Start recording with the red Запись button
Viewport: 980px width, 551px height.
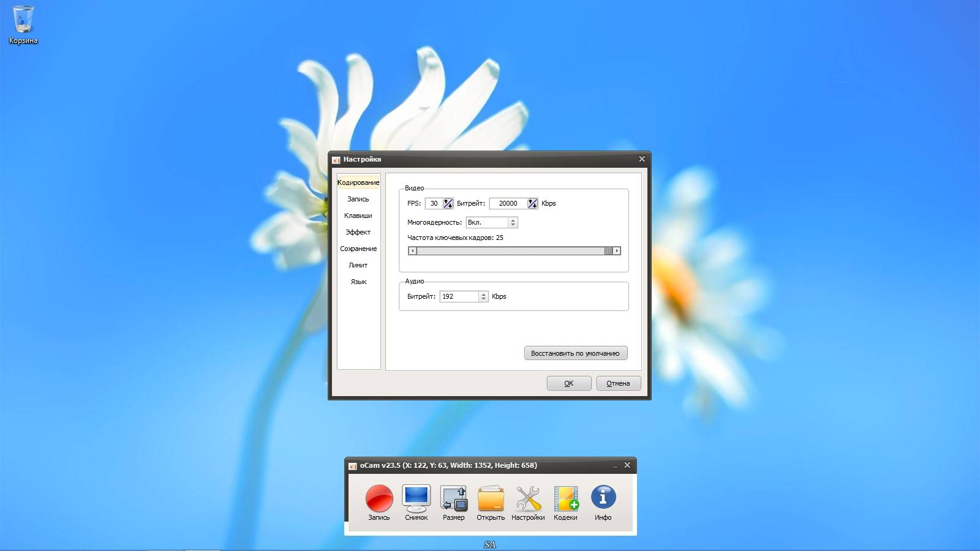[x=379, y=498]
